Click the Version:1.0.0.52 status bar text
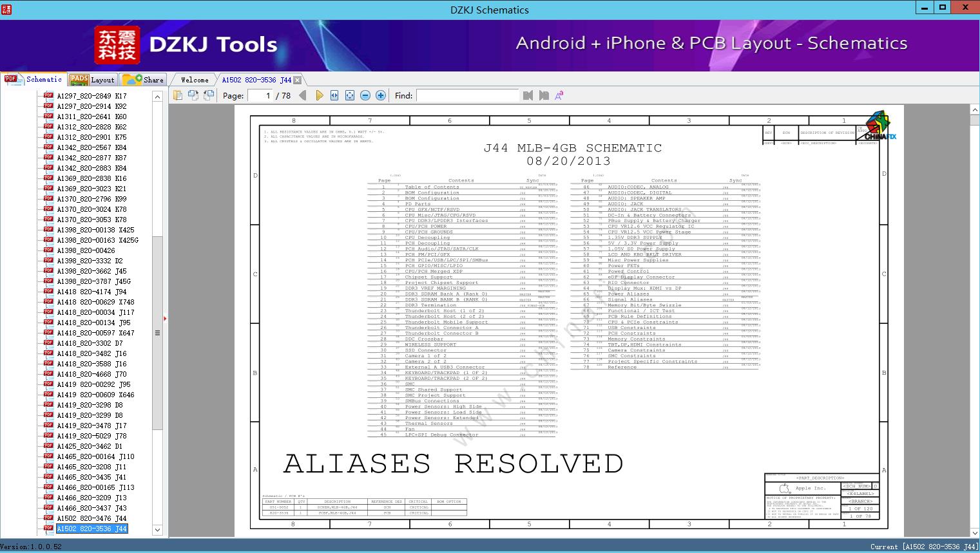Image resolution: width=980 pixels, height=553 pixels. [32, 547]
